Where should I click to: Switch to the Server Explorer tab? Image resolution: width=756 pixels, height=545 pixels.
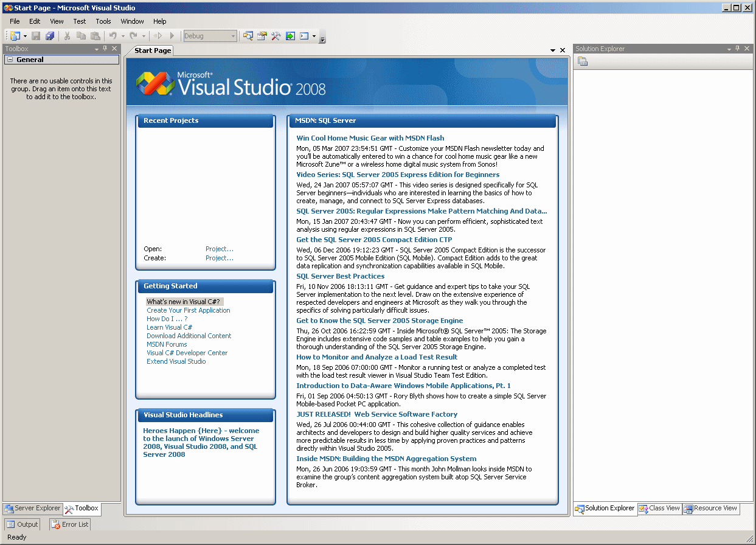click(32, 509)
